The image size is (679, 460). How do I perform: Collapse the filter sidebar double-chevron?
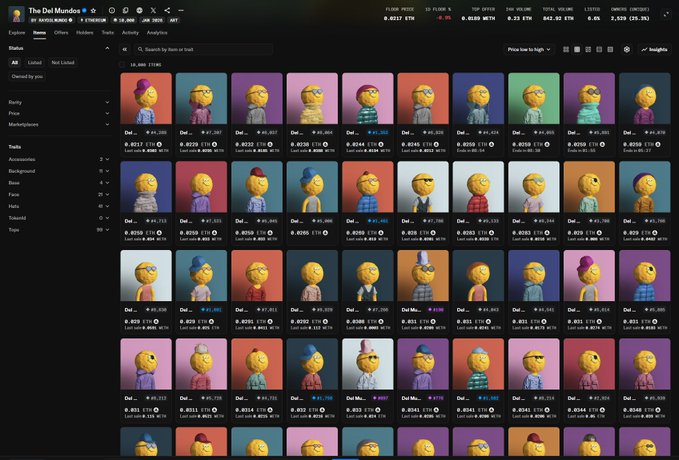(x=125, y=49)
